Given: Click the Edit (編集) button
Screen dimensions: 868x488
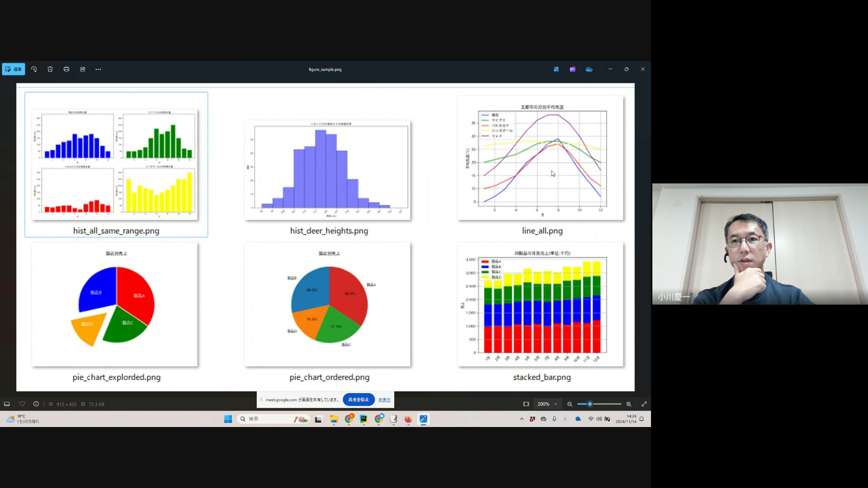Looking at the screenshot, I should coord(14,69).
